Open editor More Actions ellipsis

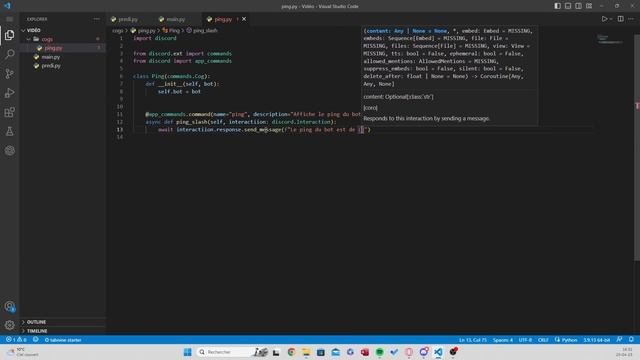[631, 19]
